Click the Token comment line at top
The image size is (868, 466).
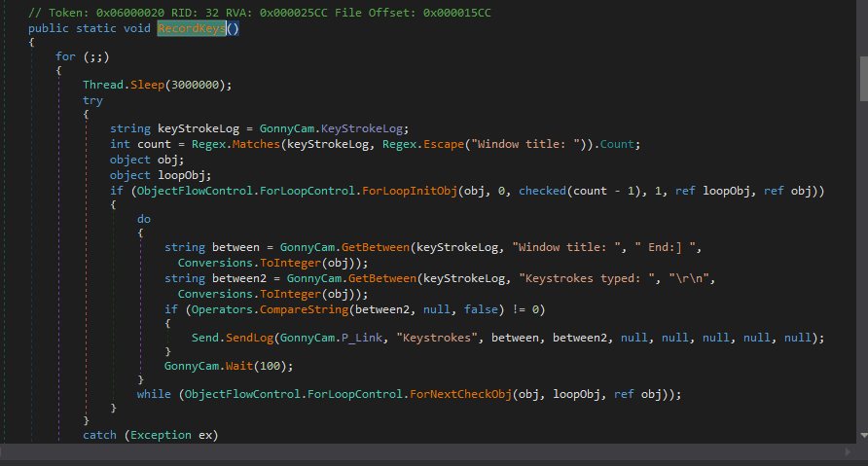tap(260, 13)
